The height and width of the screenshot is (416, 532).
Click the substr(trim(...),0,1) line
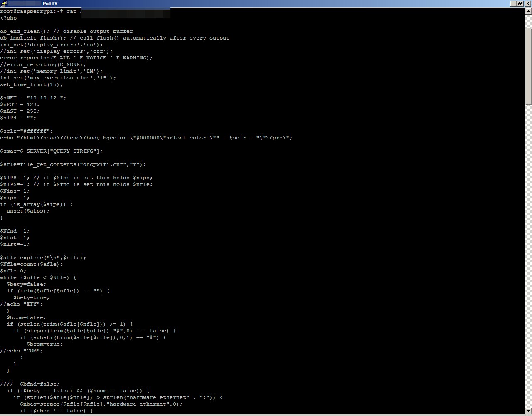(x=93, y=337)
